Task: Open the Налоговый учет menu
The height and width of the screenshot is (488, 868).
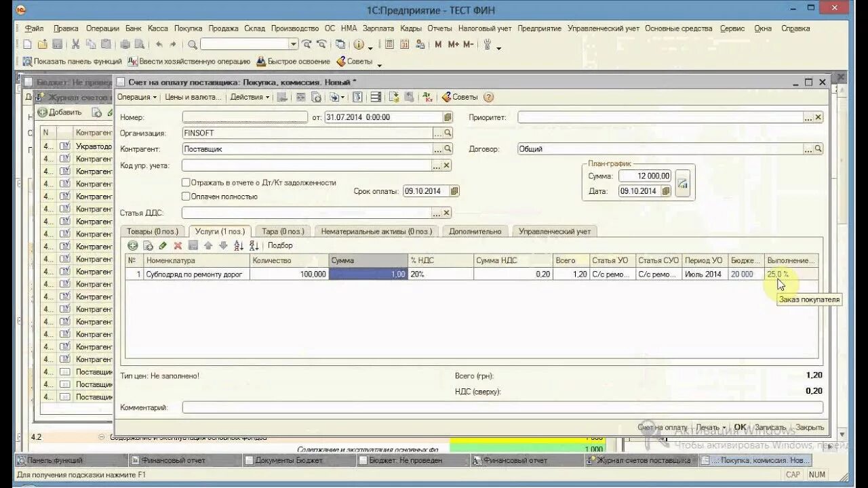Action: (x=485, y=28)
